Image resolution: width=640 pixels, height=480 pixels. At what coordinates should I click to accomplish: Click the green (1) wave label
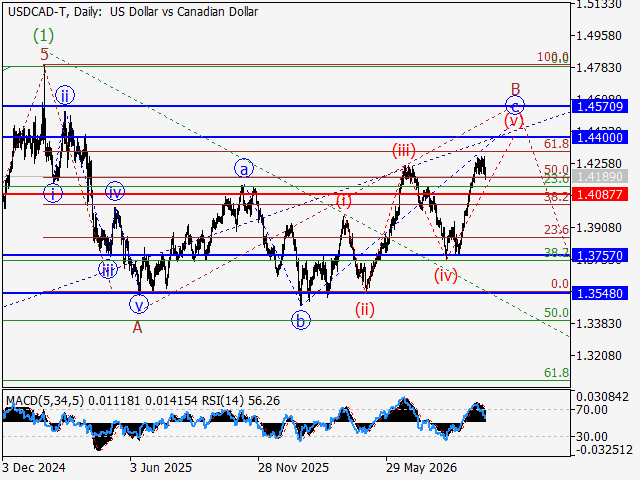tap(43, 36)
